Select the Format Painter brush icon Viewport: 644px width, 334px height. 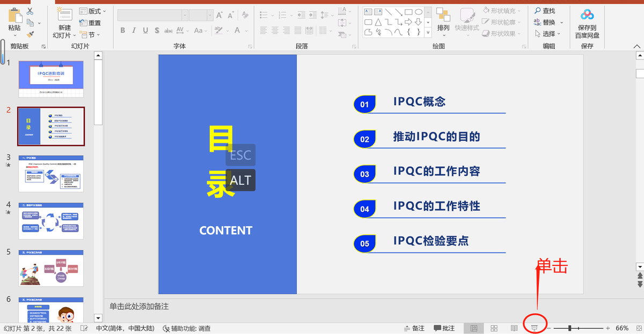click(29, 34)
